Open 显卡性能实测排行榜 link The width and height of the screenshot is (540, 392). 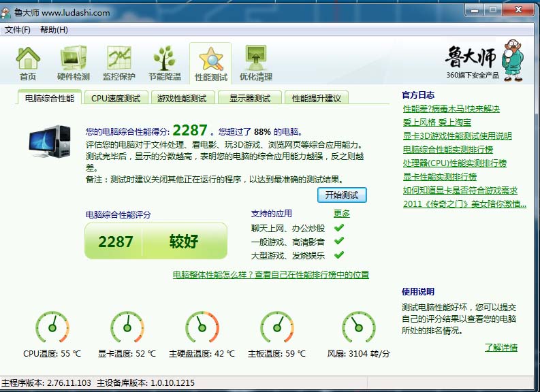coord(440,176)
